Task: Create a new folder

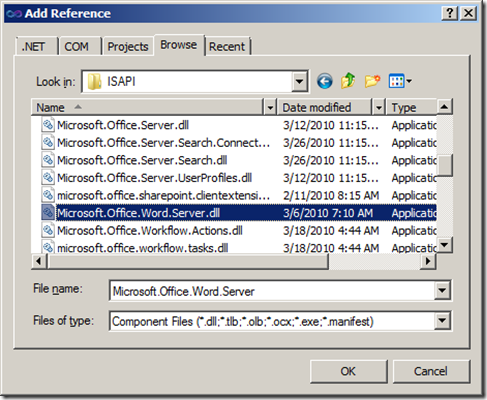Action: pyautogui.click(x=372, y=81)
